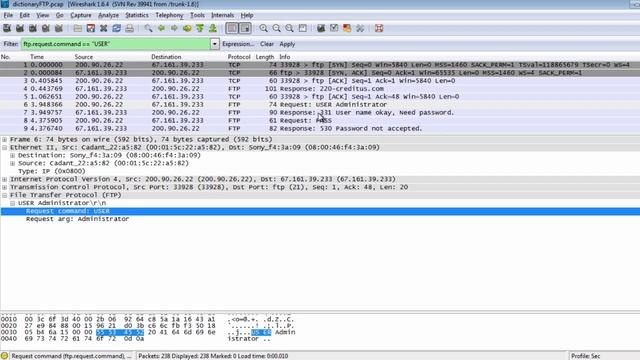The height and width of the screenshot is (360, 640).
Task: Open the Analyze menu
Action: pos(108,15)
